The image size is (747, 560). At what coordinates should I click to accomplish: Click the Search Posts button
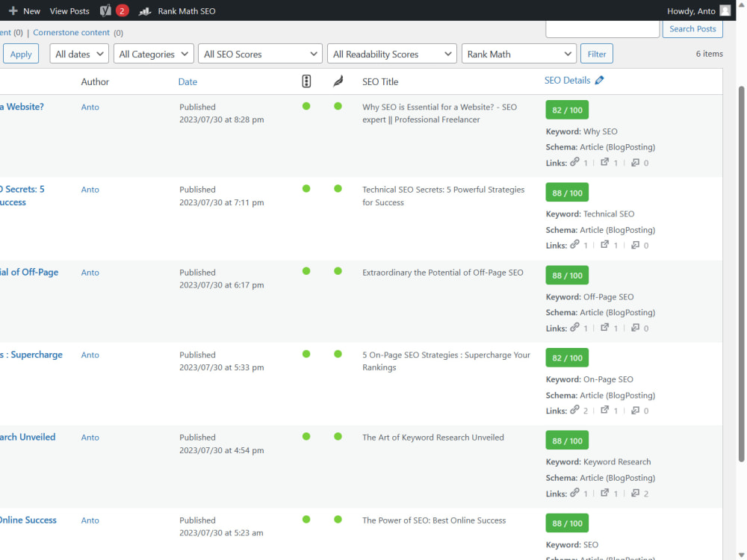coord(692,28)
